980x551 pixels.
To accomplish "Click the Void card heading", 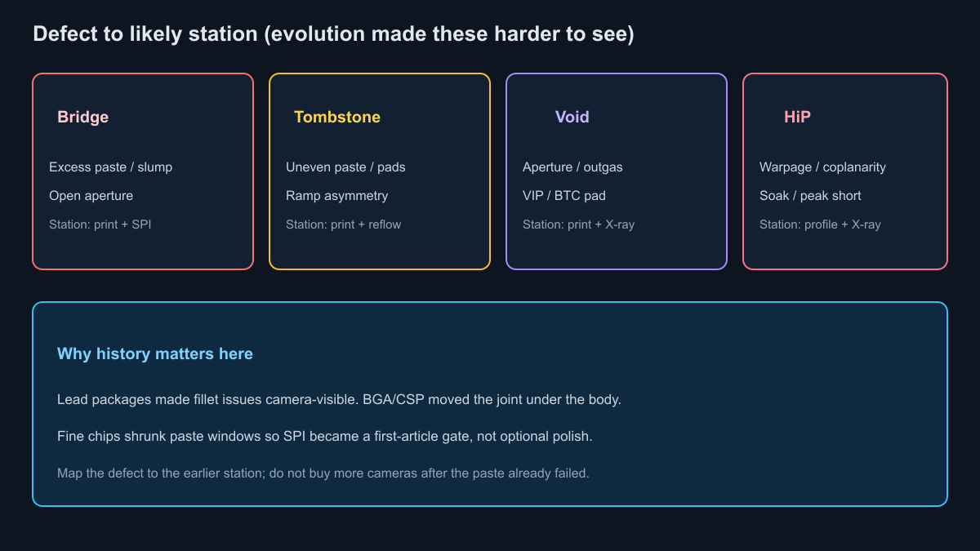I will 572,117.
